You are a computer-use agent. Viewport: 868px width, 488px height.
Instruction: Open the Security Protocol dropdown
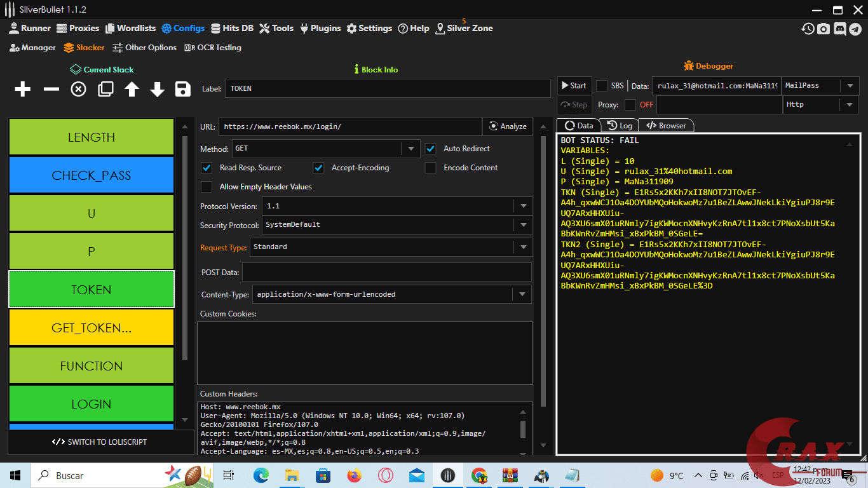click(523, 225)
